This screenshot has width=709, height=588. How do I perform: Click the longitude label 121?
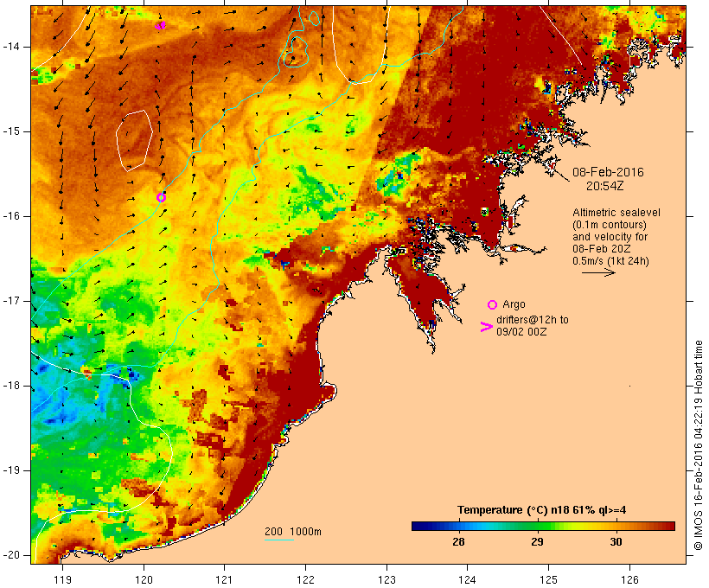(x=224, y=579)
